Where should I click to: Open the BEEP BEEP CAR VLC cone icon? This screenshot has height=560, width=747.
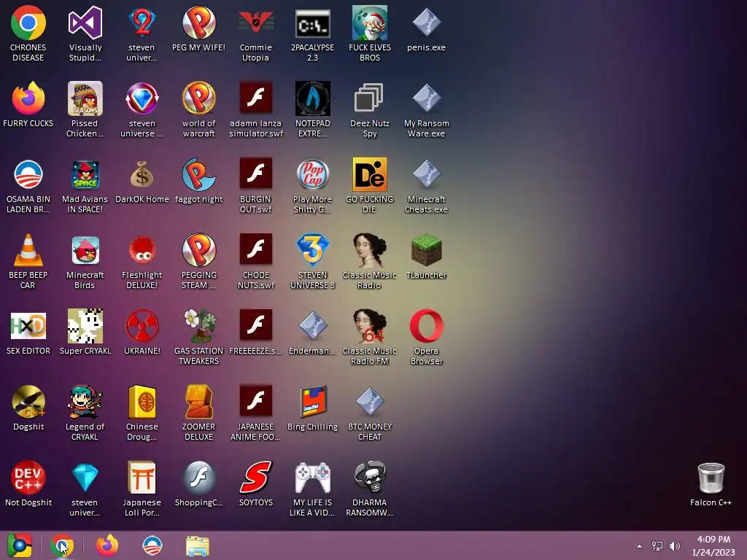point(28,249)
